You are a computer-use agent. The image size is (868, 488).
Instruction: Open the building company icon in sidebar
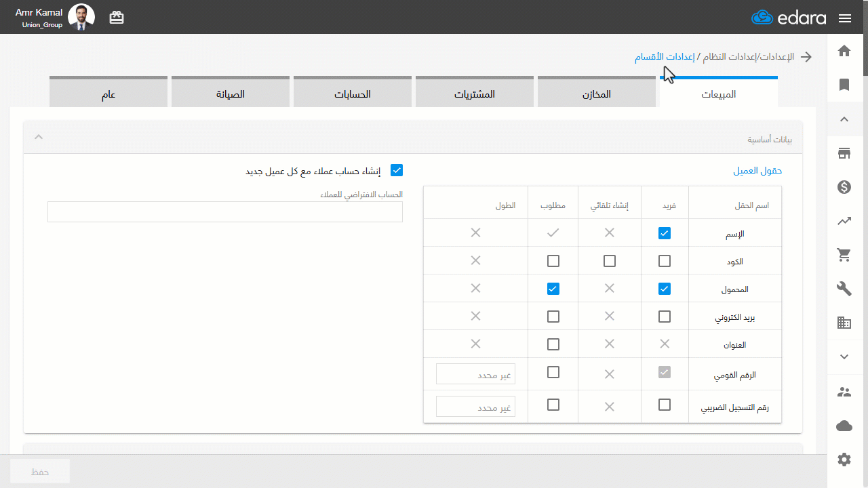[844, 323]
